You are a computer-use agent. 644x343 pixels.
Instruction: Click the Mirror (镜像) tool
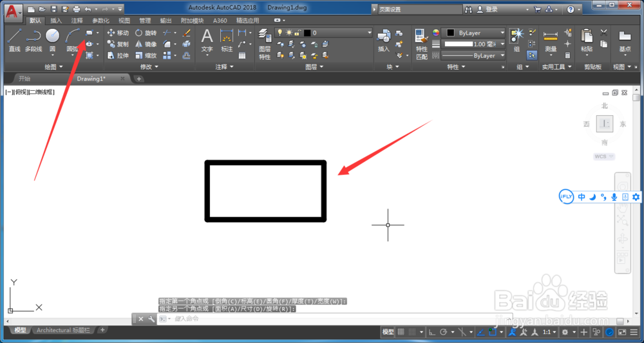[146, 44]
